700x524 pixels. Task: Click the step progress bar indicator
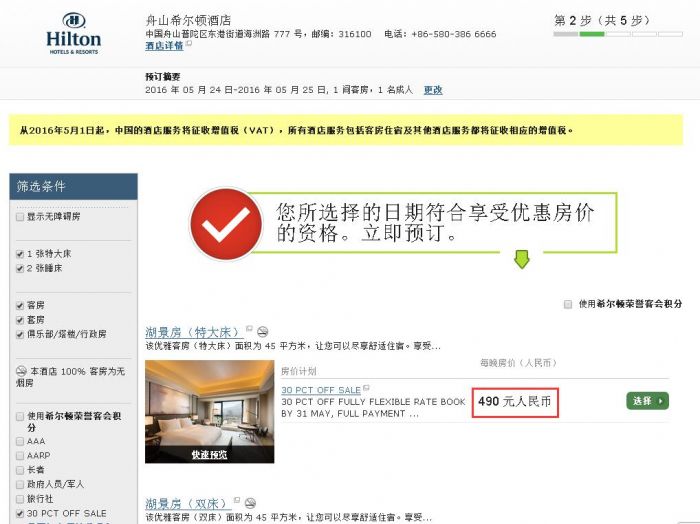(x=618, y=34)
